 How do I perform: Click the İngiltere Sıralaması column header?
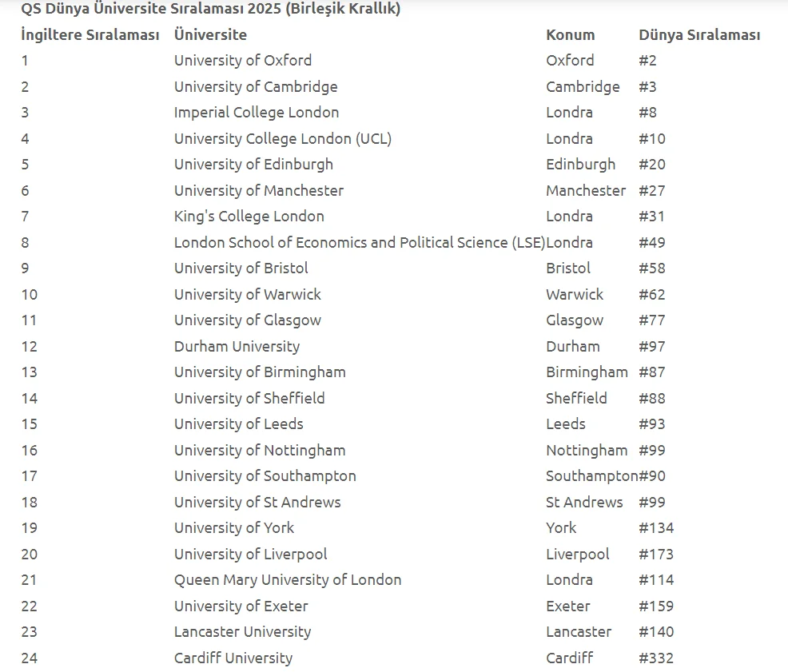[x=90, y=35]
